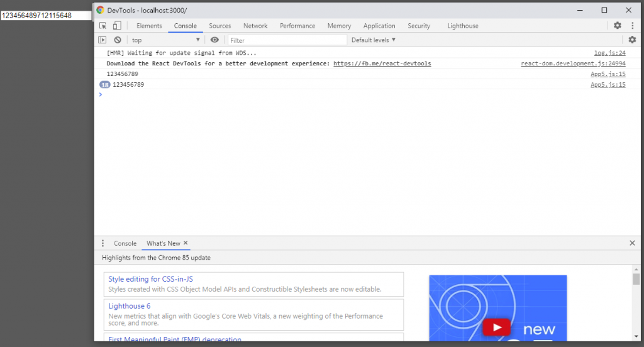Open the Performance tab

pyautogui.click(x=297, y=26)
